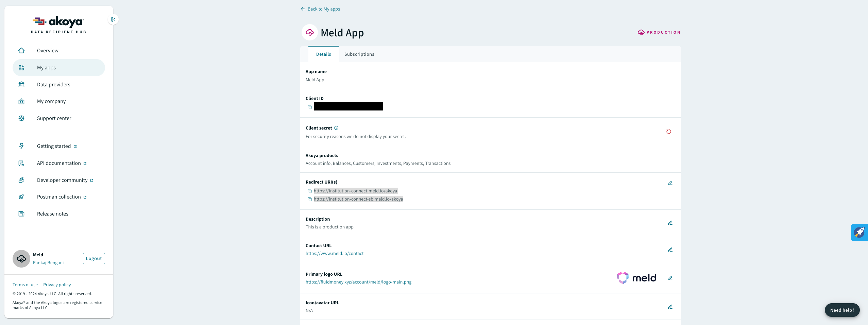Click the Postman collection rocket icon

(x=21, y=197)
